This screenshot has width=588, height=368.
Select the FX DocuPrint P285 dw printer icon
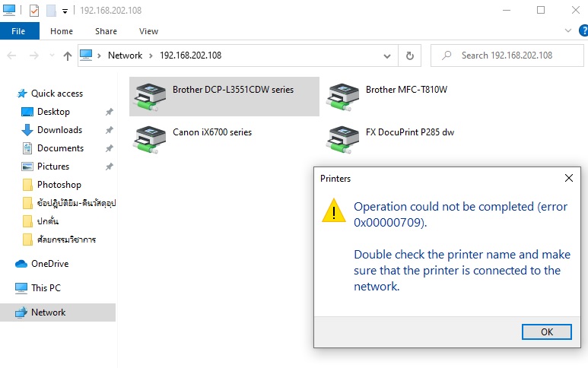click(x=342, y=140)
